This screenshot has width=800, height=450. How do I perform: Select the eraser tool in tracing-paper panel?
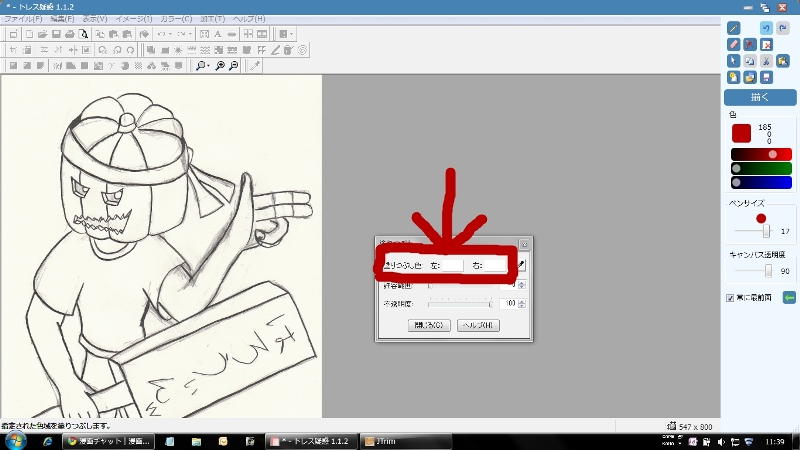(x=733, y=44)
